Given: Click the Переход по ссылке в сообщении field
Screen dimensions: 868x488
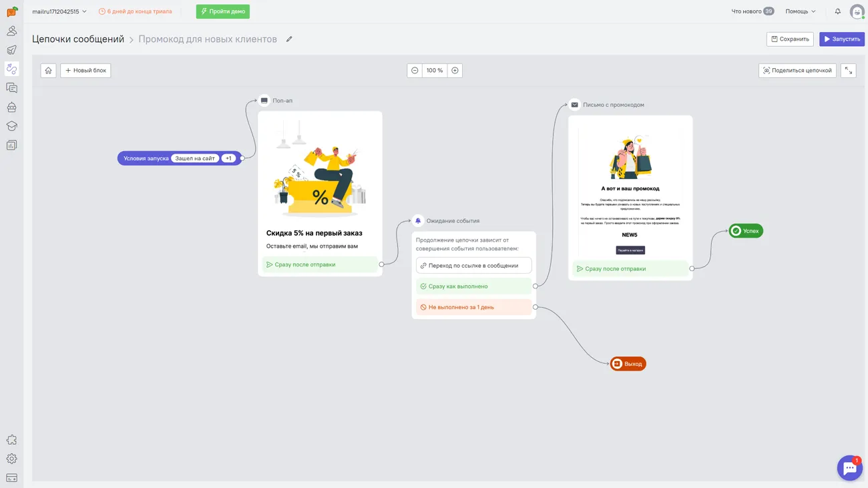Looking at the screenshot, I should coord(473,266).
